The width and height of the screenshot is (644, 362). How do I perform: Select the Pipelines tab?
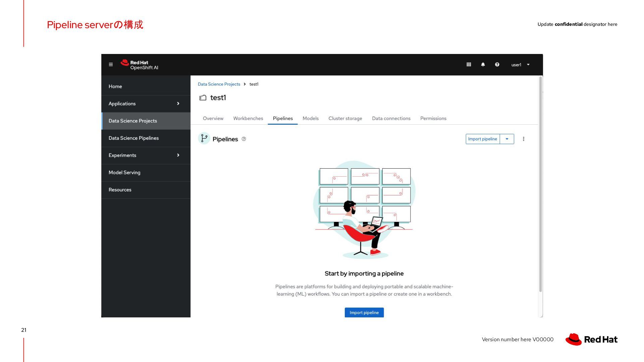[283, 118]
